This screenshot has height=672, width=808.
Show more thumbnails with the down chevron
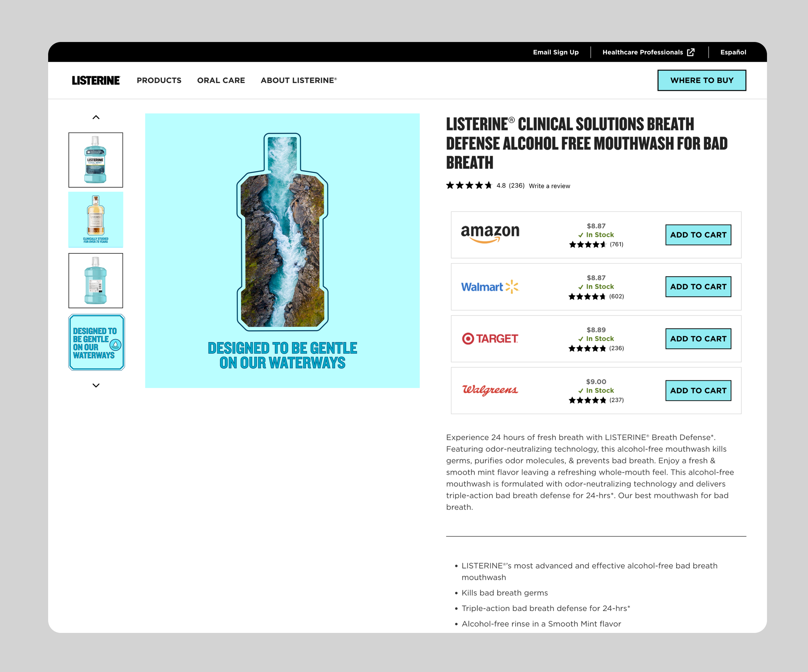pyautogui.click(x=96, y=385)
